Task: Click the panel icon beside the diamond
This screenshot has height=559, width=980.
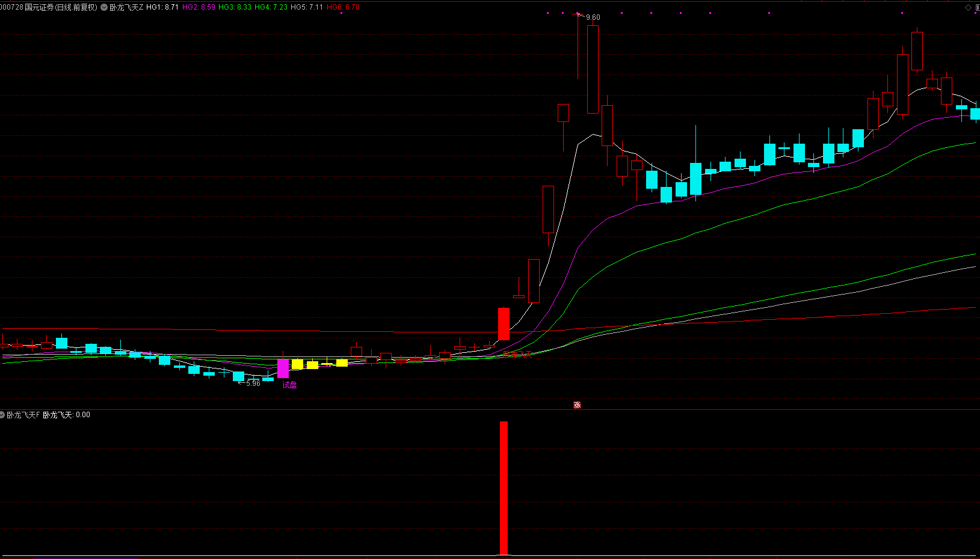Action: (x=976, y=7)
